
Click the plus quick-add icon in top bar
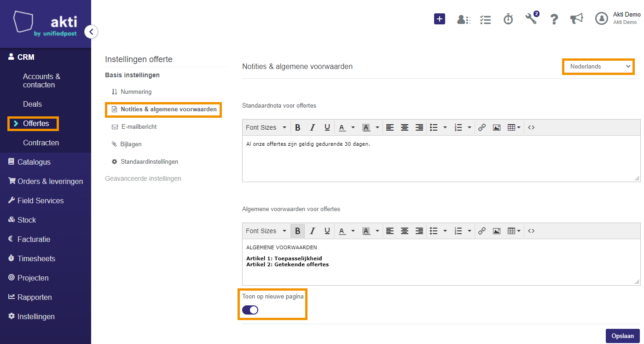(x=440, y=19)
